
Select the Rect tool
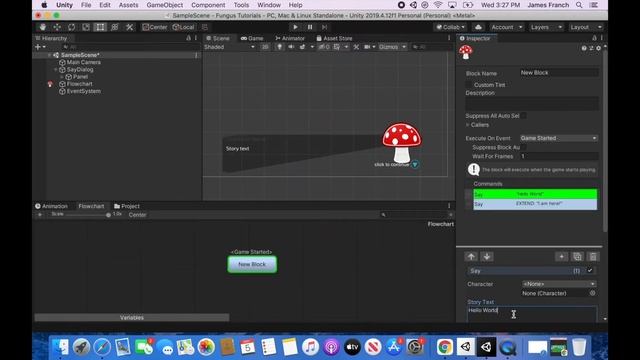100,27
